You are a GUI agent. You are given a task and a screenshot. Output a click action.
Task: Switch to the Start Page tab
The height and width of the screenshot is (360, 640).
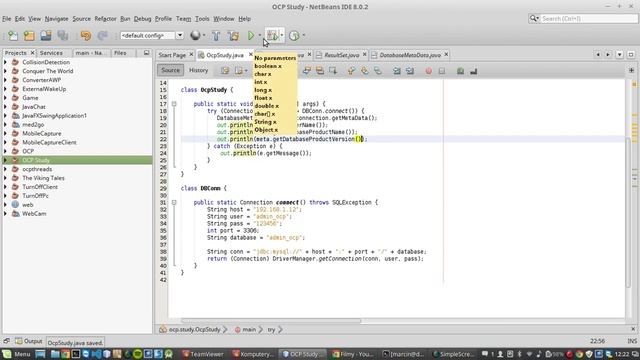(x=172, y=55)
